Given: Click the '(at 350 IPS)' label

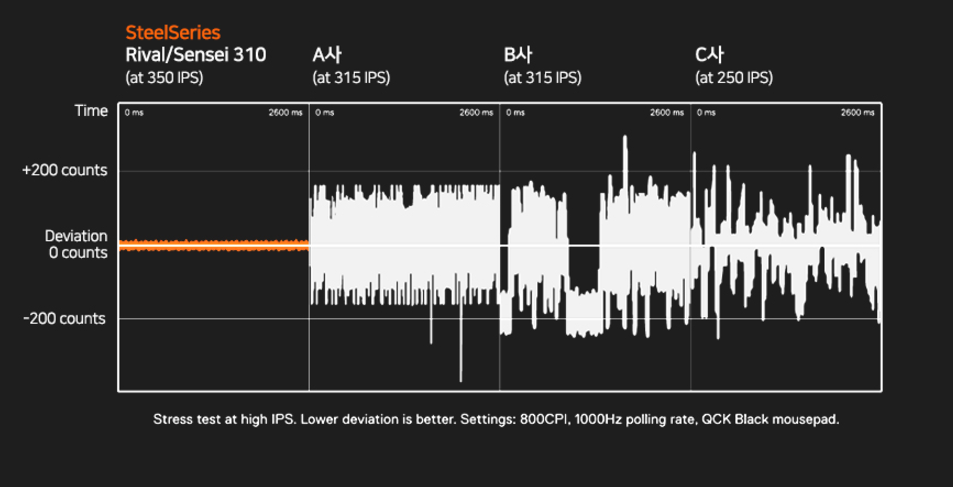Looking at the screenshot, I should 164,78.
